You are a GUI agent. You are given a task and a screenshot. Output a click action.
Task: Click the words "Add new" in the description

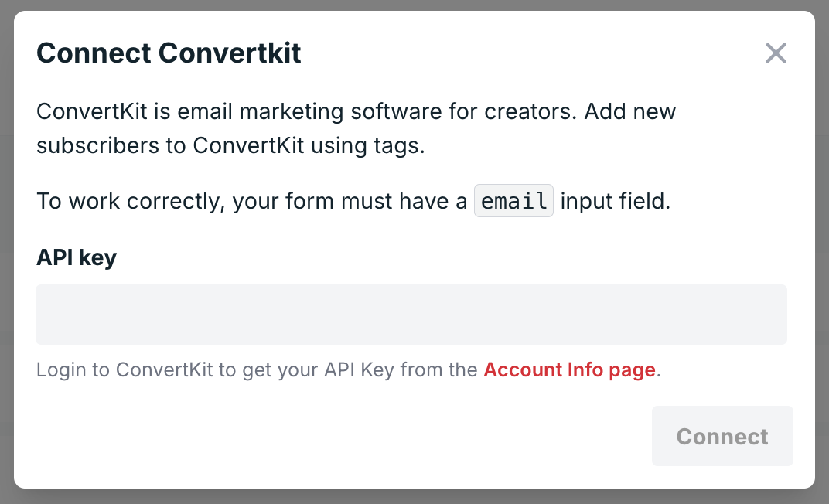tap(630, 111)
